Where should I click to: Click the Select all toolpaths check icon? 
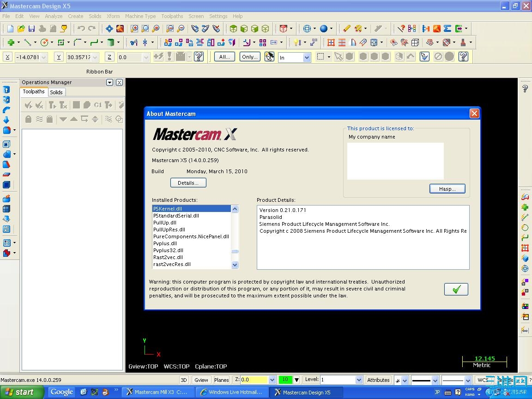click(29, 105)
